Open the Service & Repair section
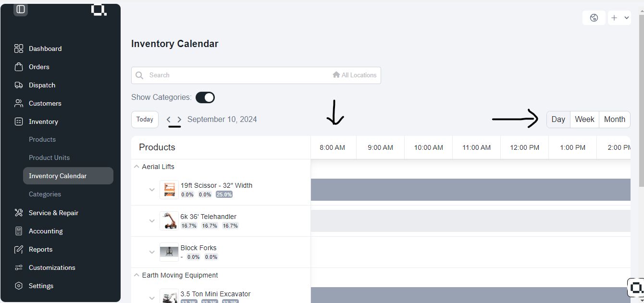The height and width of the screenshot is (303, 644). click(53, 213)
